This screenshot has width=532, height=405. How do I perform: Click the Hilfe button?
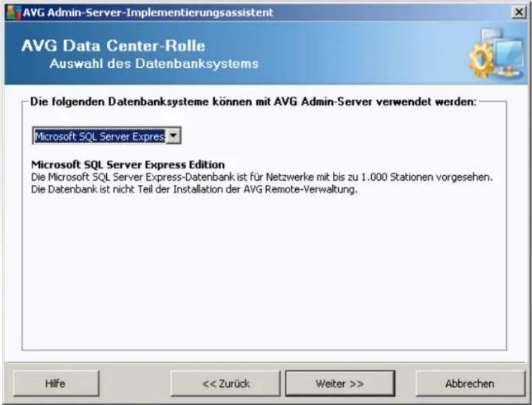(x=56, y=383)
